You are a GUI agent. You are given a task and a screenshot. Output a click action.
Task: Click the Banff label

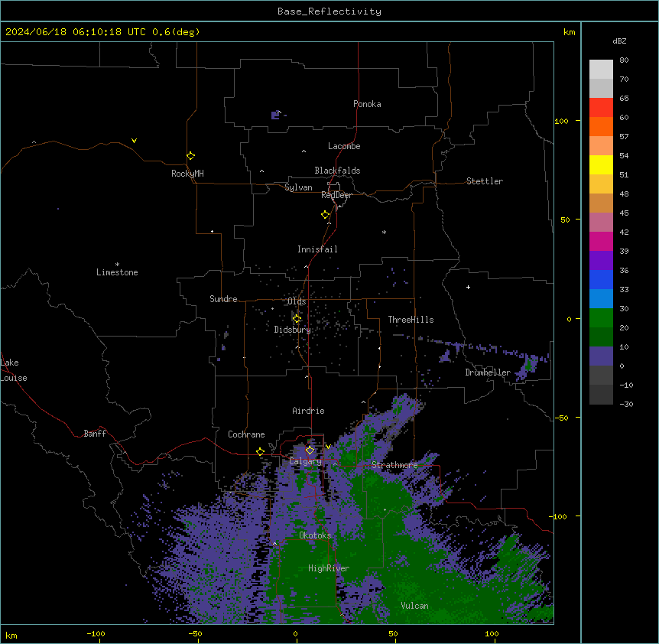point(95,434)
